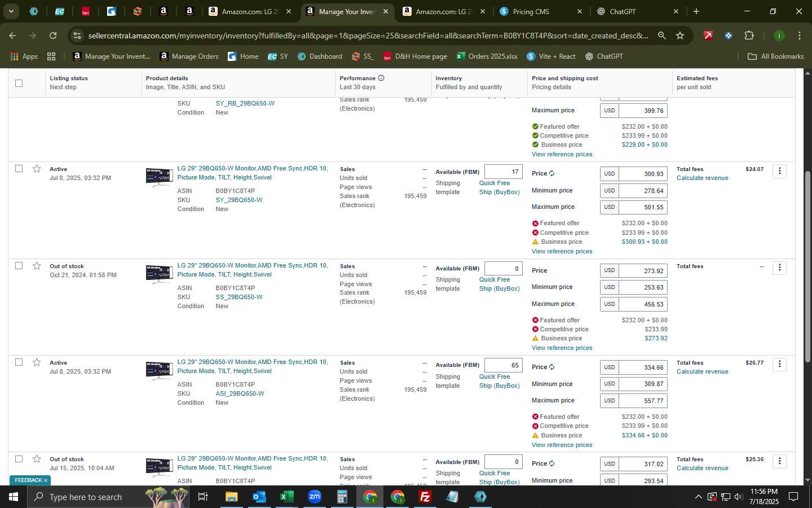Viewport: 812px width, 508px height.
Task: Switch to the ChatGPT browser tab
Action: (638, 11)
